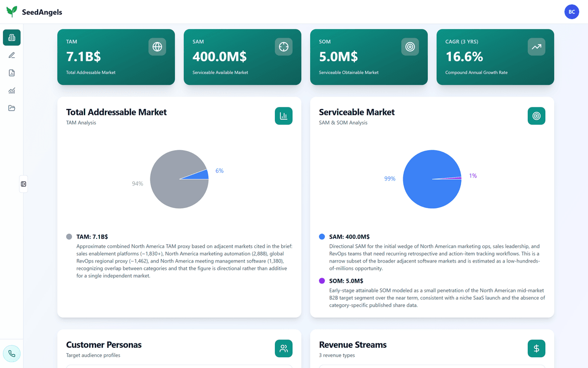The image size is (588, 368).
Task: Click "Compound Annual Growth Rate" caption
Action: coord(476,73)
